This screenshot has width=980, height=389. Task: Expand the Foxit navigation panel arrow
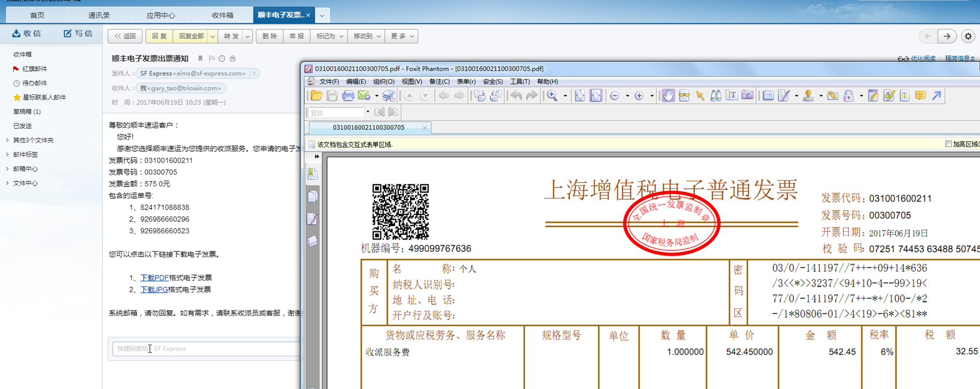316,157
